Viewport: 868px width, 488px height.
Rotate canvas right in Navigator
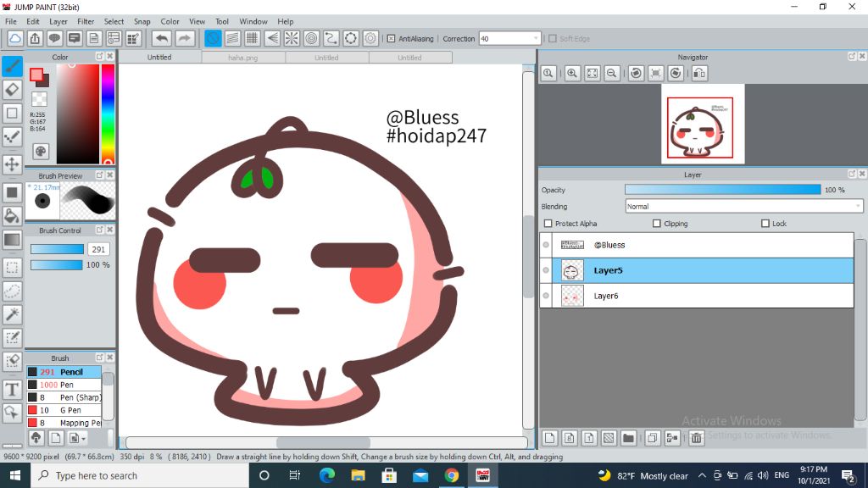pyautogui.click(x=676, y=73)
